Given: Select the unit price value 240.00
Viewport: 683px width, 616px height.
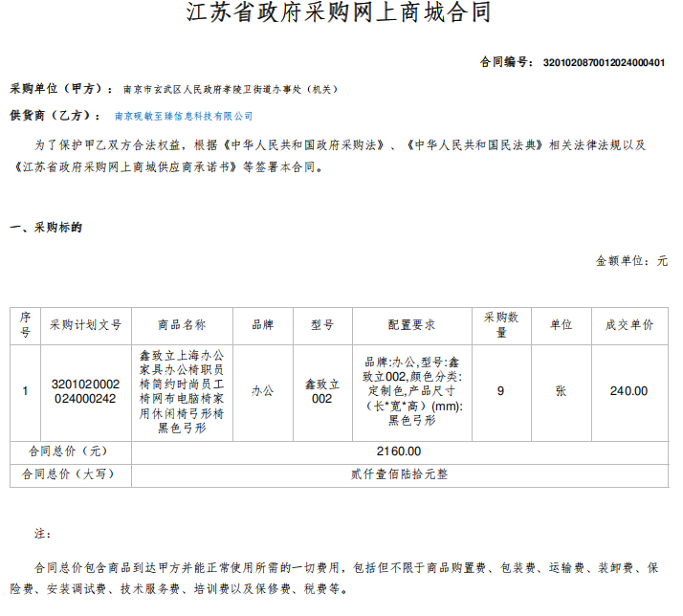Looking at the screenshot, I should [628, 391].
